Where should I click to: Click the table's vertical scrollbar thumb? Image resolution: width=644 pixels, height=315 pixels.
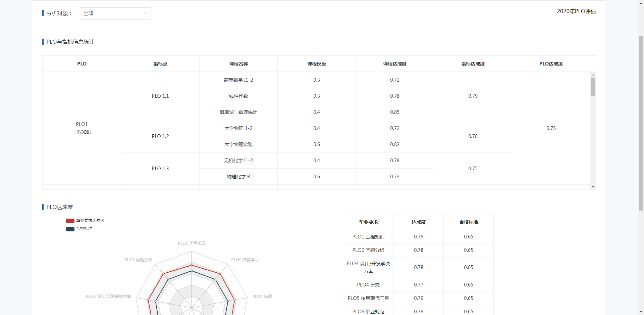[593, 87]
